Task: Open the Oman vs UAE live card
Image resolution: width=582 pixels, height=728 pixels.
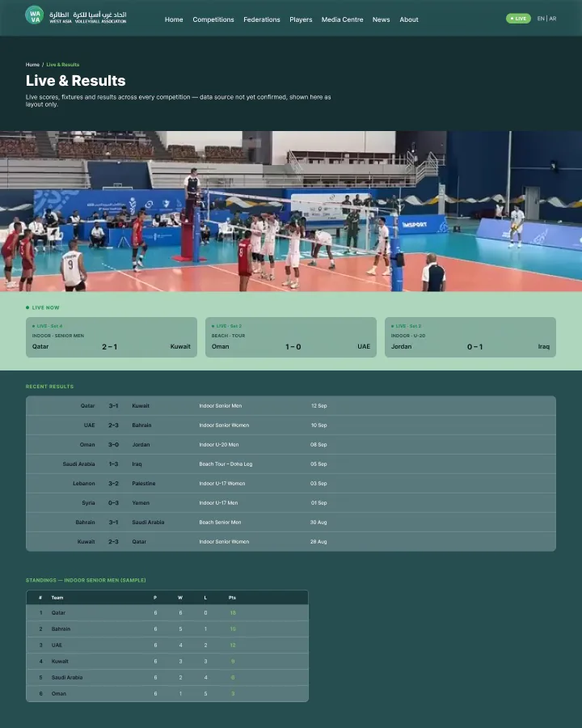Action: [x=291, y=337]
